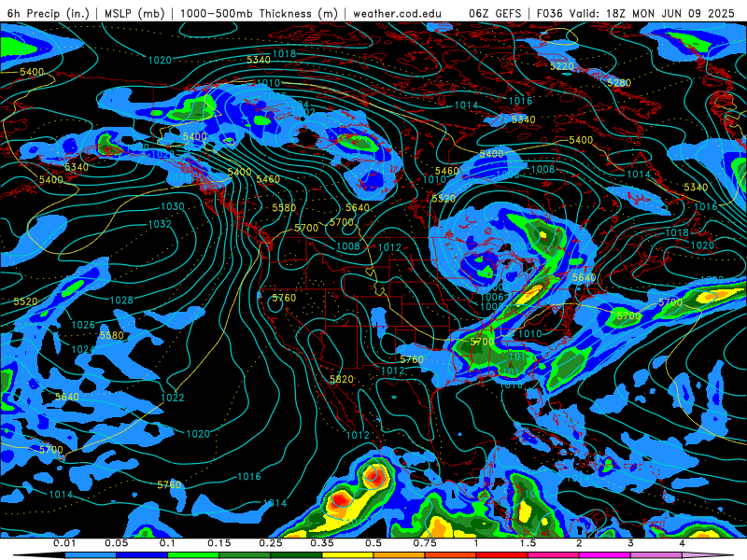Click the '6h Precip (in.)' header text
This screenshot has width=747, height=560.
click(49, 13)
